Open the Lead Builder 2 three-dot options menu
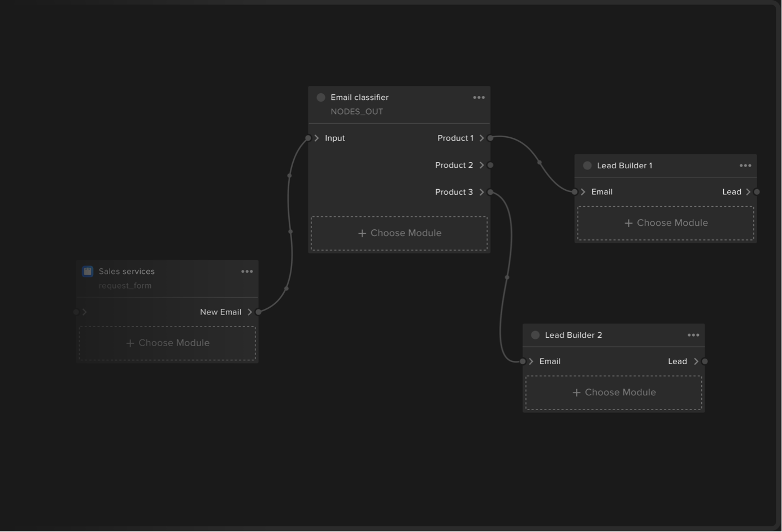 (693, 335)
